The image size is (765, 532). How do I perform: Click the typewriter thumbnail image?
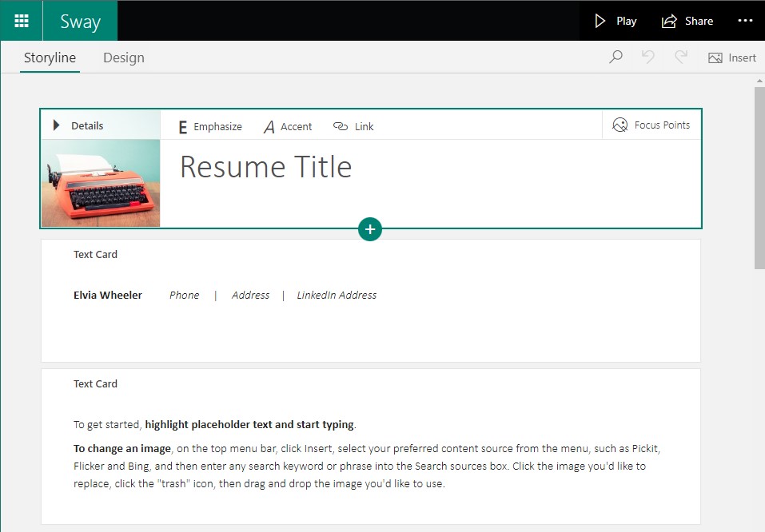tap(100, 183)
